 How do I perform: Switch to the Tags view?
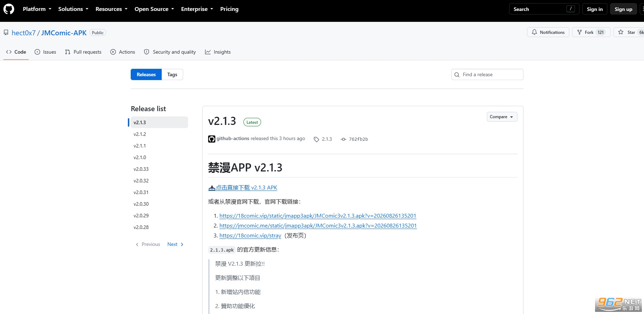pos(172,74)
